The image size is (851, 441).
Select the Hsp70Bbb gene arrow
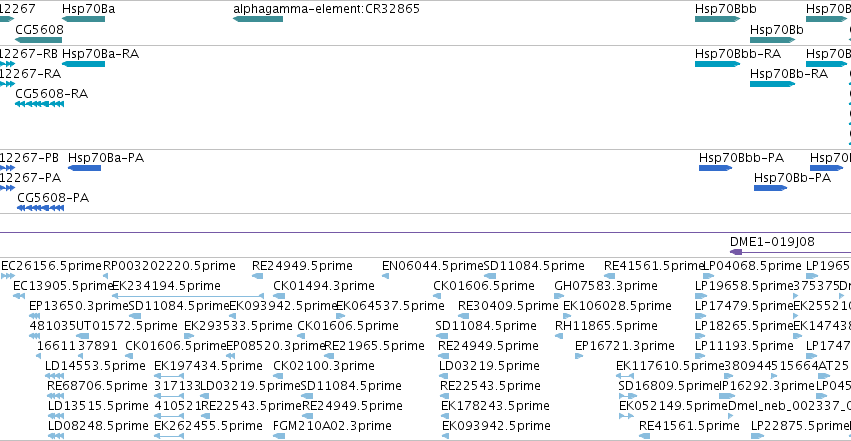coord(717,19)
